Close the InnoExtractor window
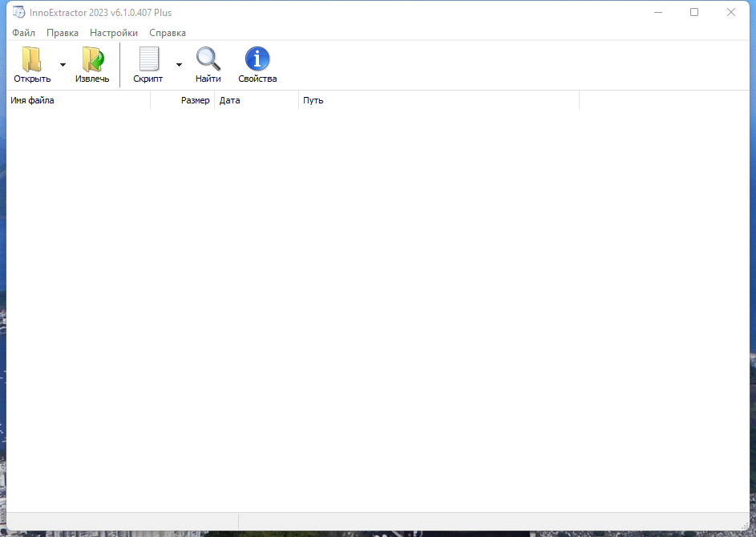The image size is (756, 537). pyautogui.click(x=731, y=12)
